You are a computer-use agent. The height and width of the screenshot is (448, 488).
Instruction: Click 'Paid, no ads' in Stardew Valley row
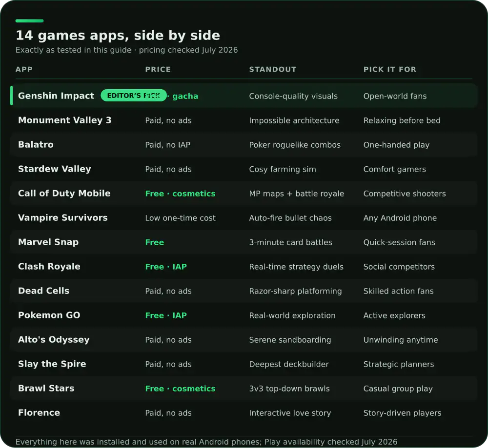[x=168, y=170]
